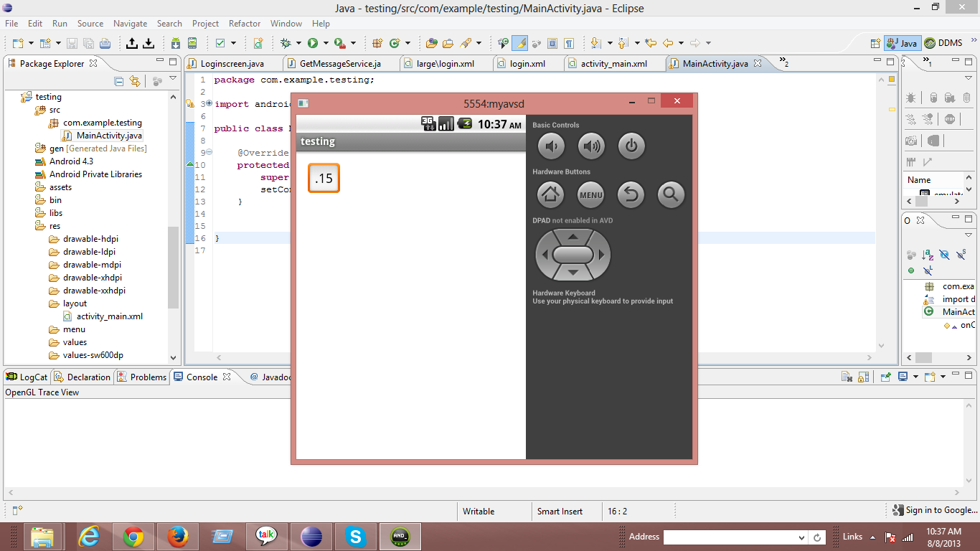The width and height of the screenshot is (980, 551).
Task: Open the Problems view tab
Action: [x=141, y=377]
